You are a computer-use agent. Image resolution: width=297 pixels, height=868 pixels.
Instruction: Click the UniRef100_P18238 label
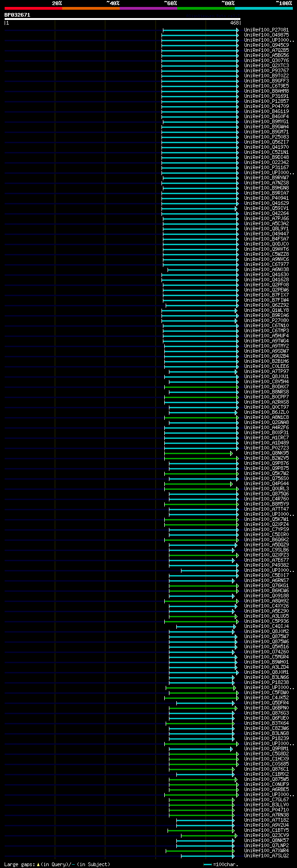tap(266, 683)
